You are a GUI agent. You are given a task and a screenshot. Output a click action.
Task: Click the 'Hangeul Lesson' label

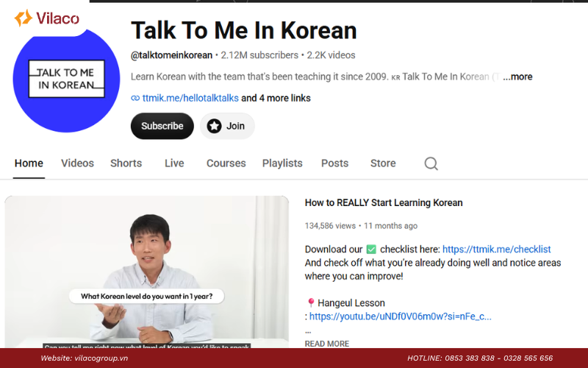click(351, 303)
